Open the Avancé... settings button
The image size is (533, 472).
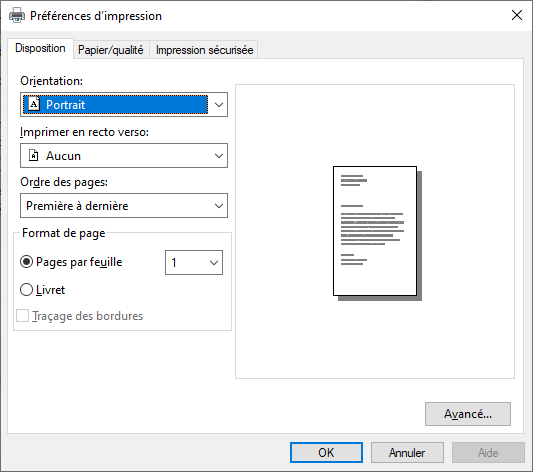coord(468,414)
